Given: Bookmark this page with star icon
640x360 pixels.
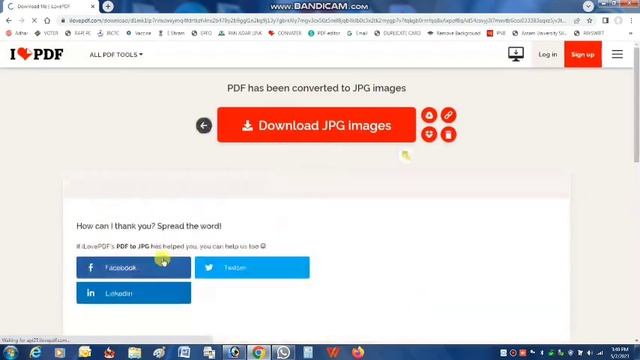Looking at the screenshot, I should (x=589, y=20).
